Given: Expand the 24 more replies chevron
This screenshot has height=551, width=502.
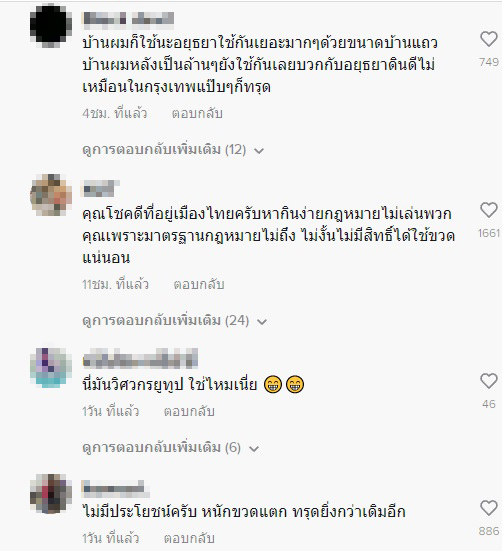Looking at the screenshot, I should pyautogui.click(x=262, y=322).
